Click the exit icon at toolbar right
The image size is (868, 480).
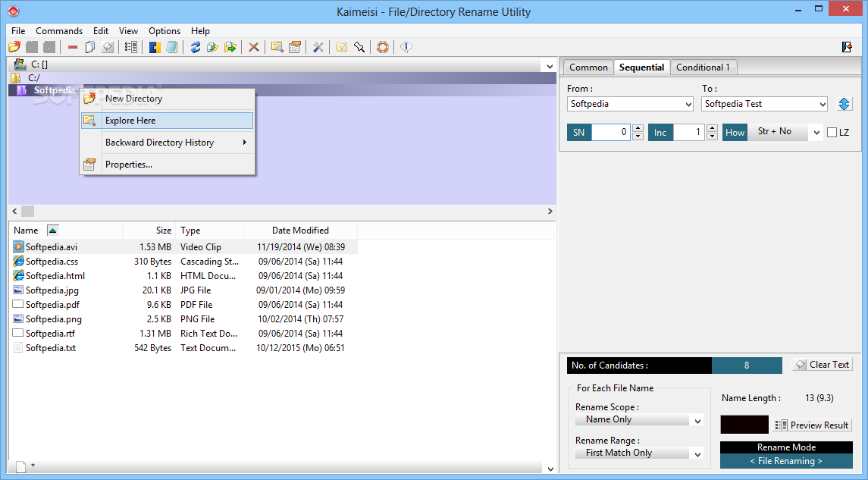pyautogui.click(x=847, y=47)
